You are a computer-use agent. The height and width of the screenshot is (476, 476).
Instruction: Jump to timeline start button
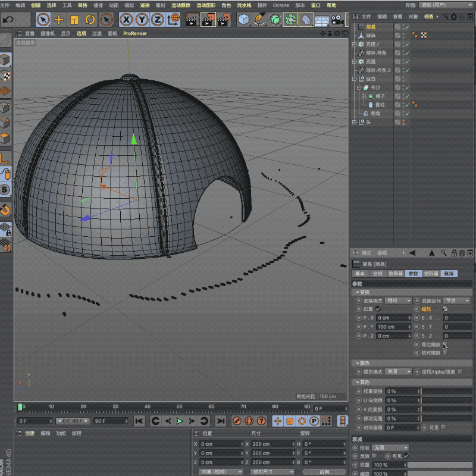pyautogui.click(x=139, y=421)
